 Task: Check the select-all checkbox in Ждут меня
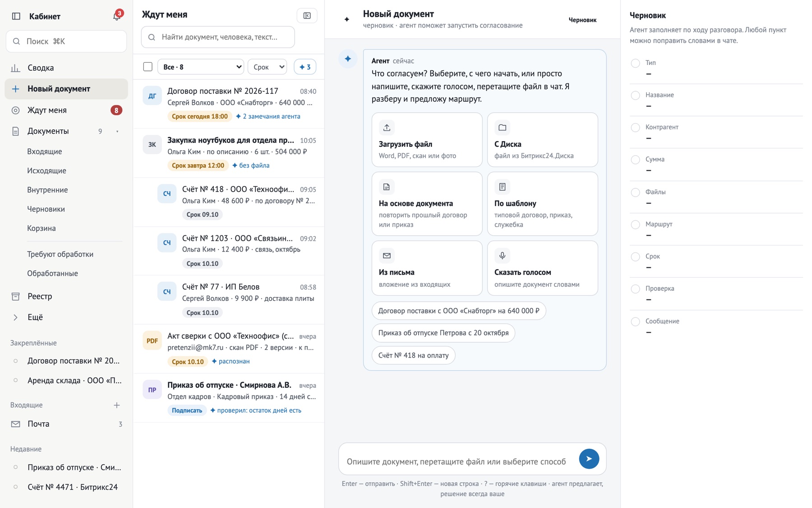click(148, 67)
